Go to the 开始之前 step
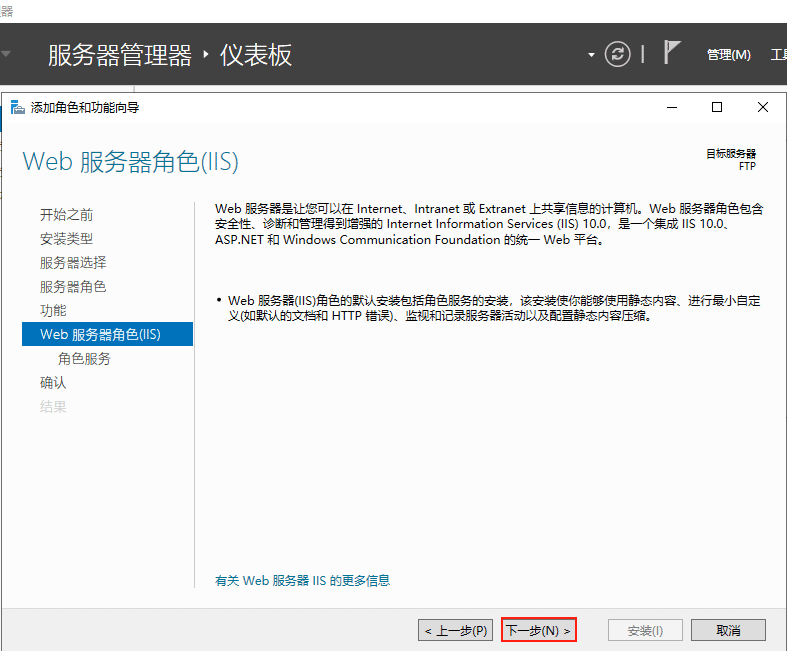Viewport: 787px width, 651px height. pos(66,215)
